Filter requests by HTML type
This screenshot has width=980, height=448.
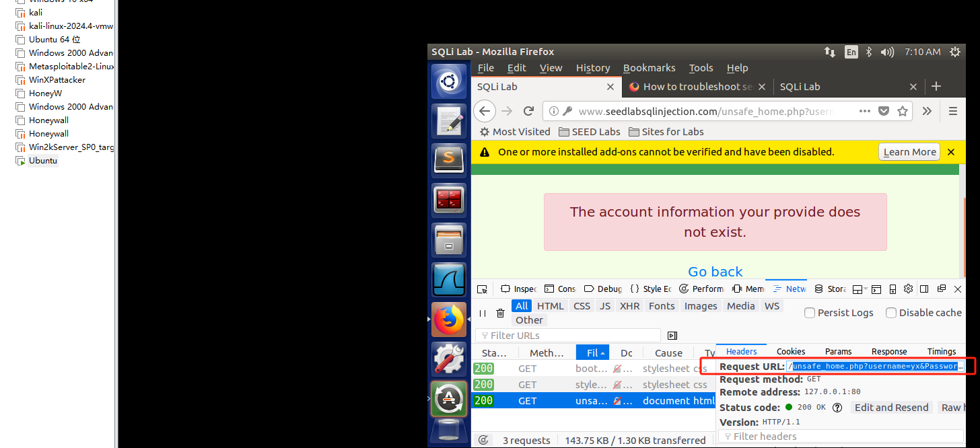[551, 306]
